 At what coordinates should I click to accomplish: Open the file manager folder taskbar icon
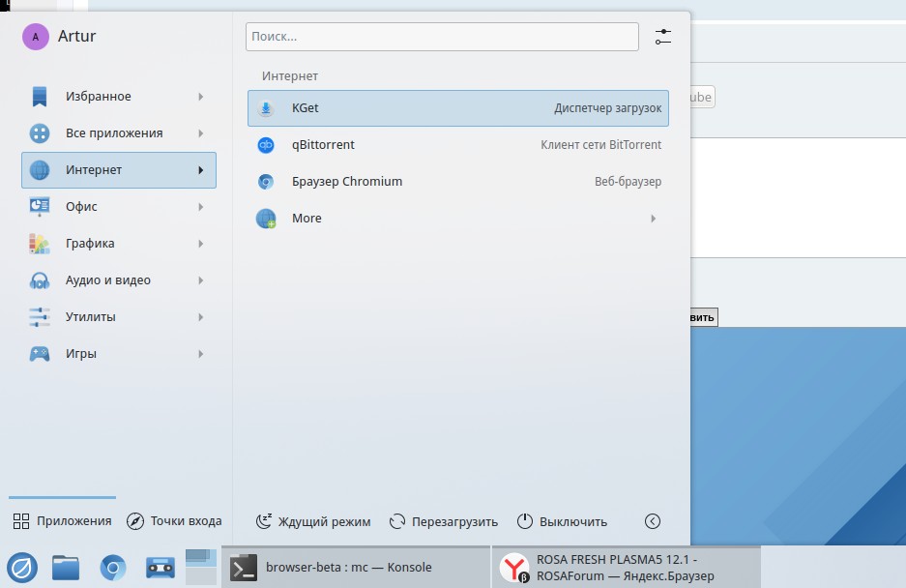tap(66, 568)
